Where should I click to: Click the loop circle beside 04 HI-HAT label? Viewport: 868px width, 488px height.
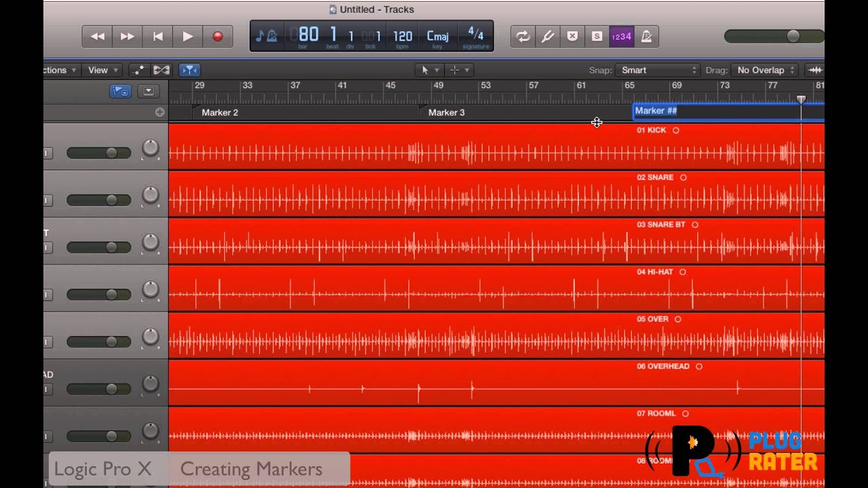click(682, 272)
